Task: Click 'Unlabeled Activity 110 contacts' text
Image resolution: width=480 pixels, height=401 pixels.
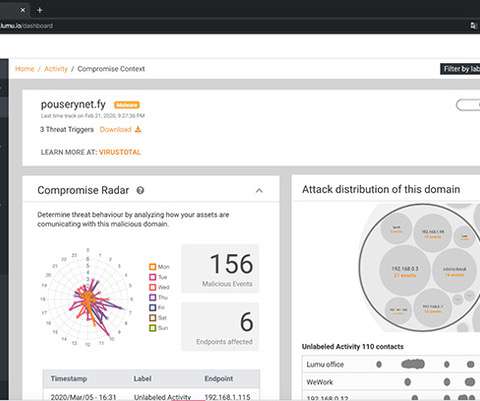Action: 353,347
